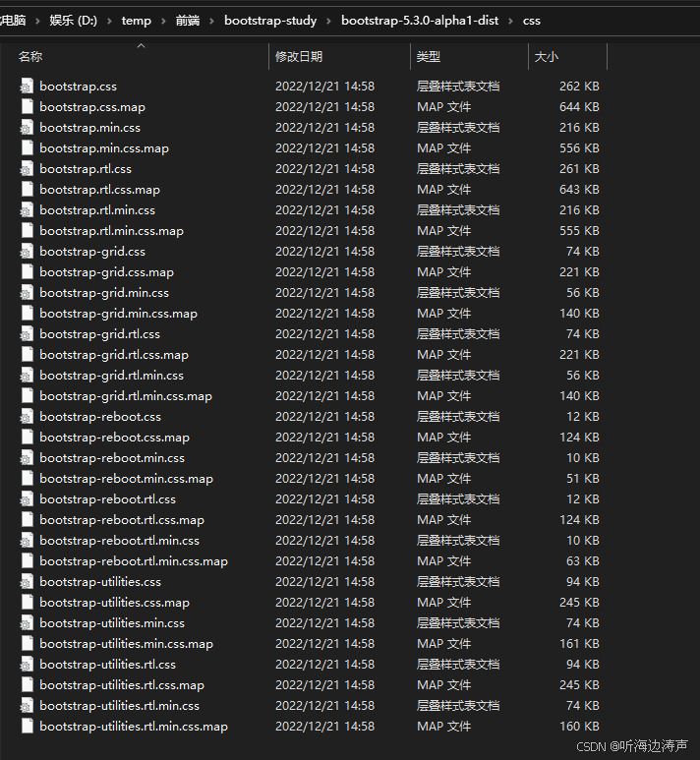Click the bootstrap-reboot.css file icon
Viewport: 700px width, 760px height.
[x=28, y=416]
